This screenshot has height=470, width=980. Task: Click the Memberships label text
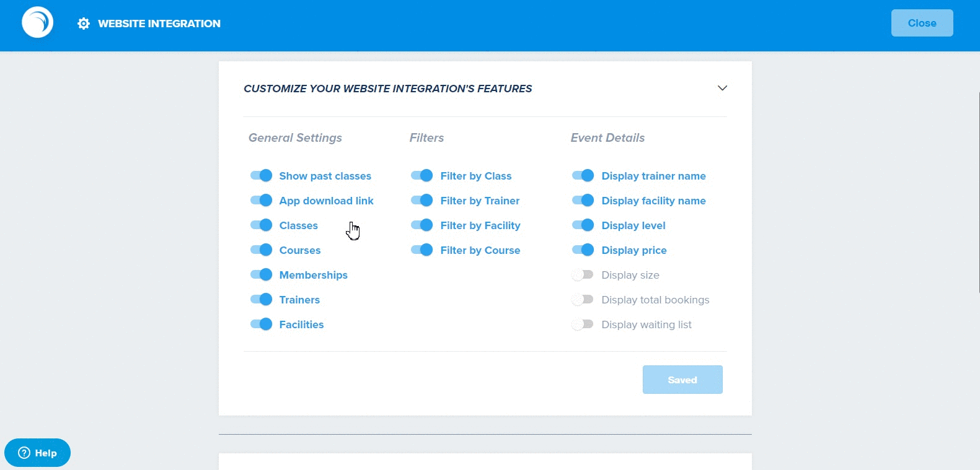[313, 275]
